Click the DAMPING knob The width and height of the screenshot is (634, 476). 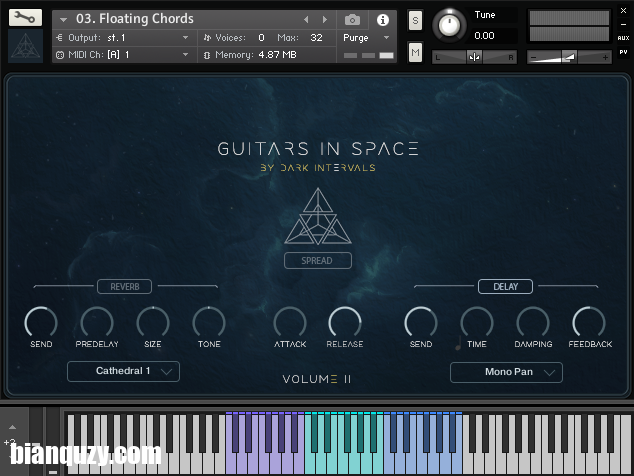point(533,322)
